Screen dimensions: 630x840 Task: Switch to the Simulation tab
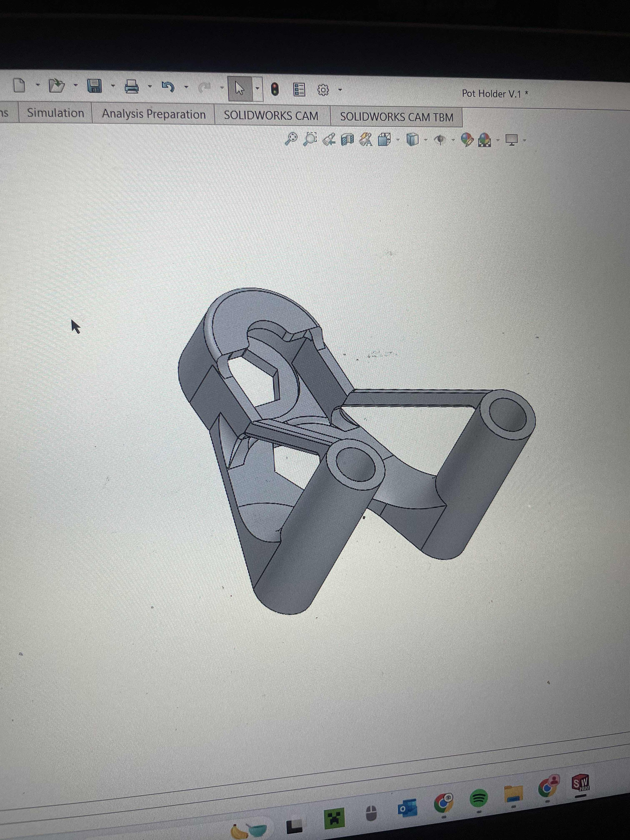pyautogui.click(x=55, y=113)
